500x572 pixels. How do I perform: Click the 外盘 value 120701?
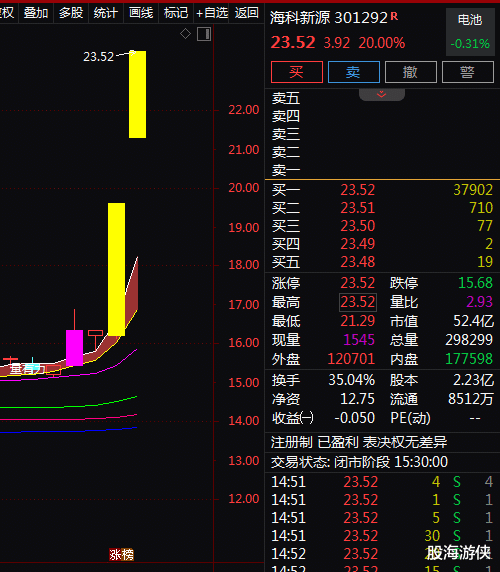(351, 359)
